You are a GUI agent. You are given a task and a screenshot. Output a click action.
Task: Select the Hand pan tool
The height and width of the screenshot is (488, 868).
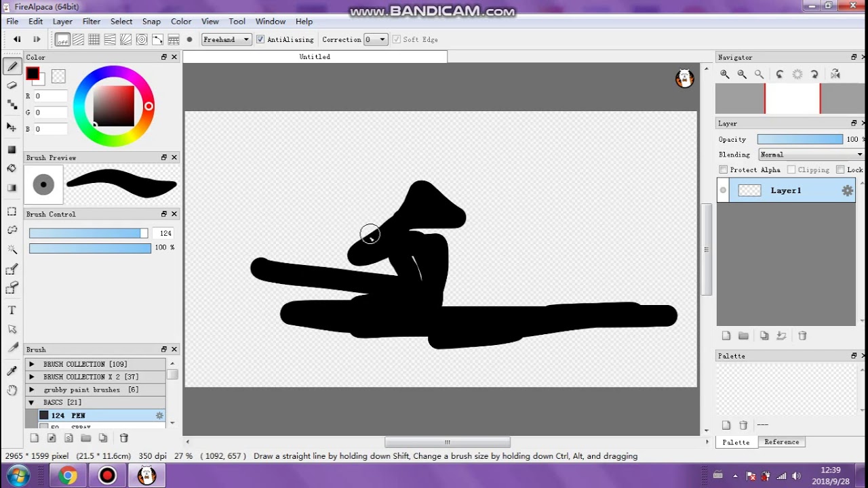[12, 390]
